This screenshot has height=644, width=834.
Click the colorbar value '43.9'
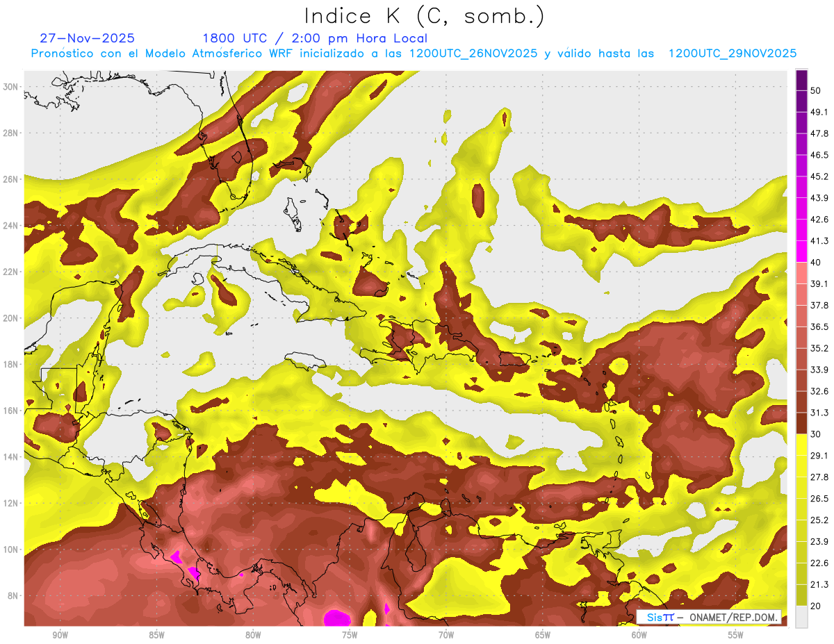[819, 198]
